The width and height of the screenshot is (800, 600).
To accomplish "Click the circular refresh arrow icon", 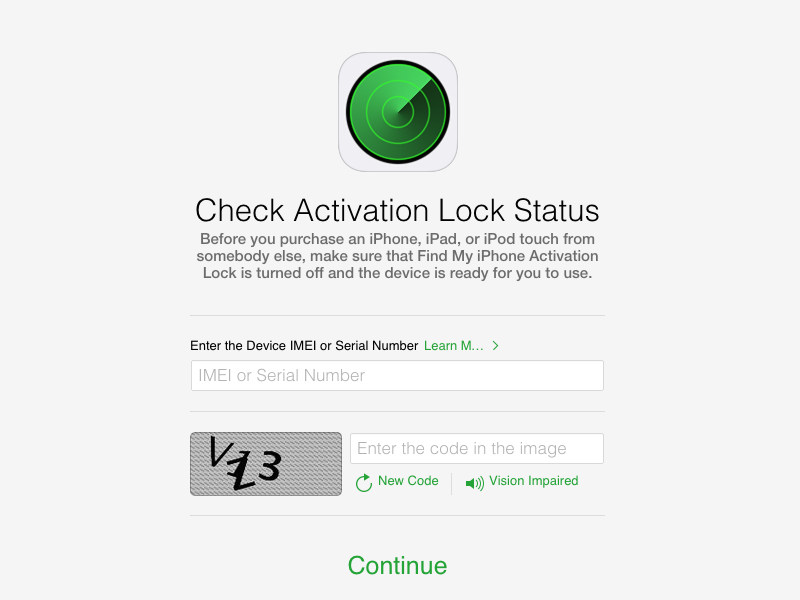I will 364,482.
